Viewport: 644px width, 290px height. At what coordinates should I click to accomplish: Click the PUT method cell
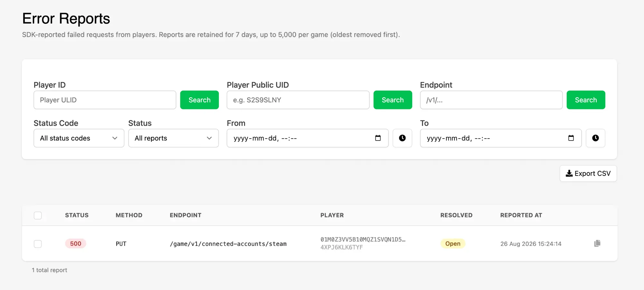click(121, 244)
